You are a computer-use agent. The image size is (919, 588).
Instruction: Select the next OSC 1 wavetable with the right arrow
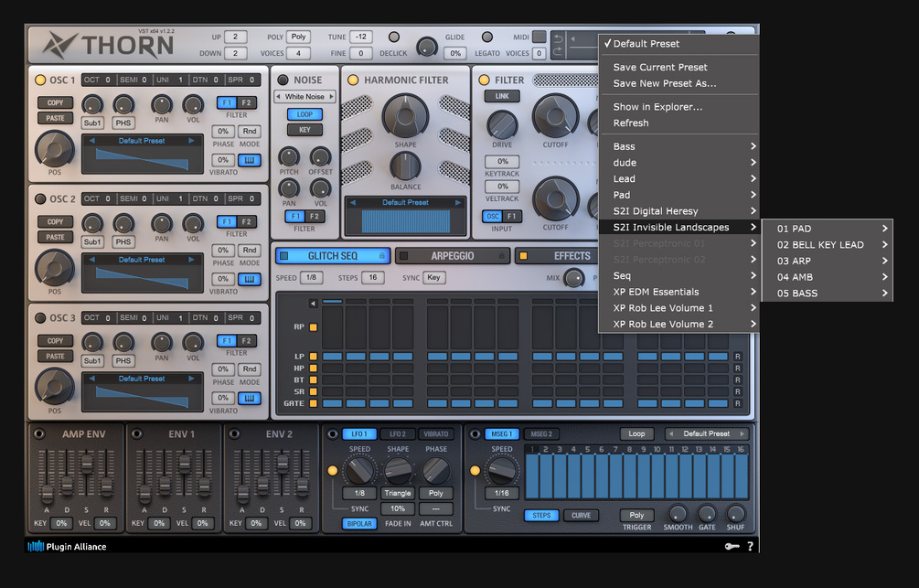[x=191, y=141]
